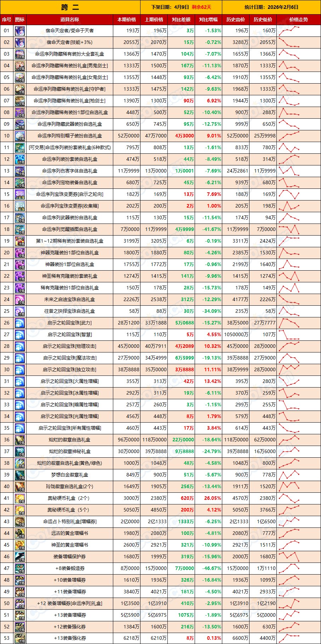321x644 pixels.
Task: Click previous price 118万0000 in row 36
Action: click(x=154, y=440)
